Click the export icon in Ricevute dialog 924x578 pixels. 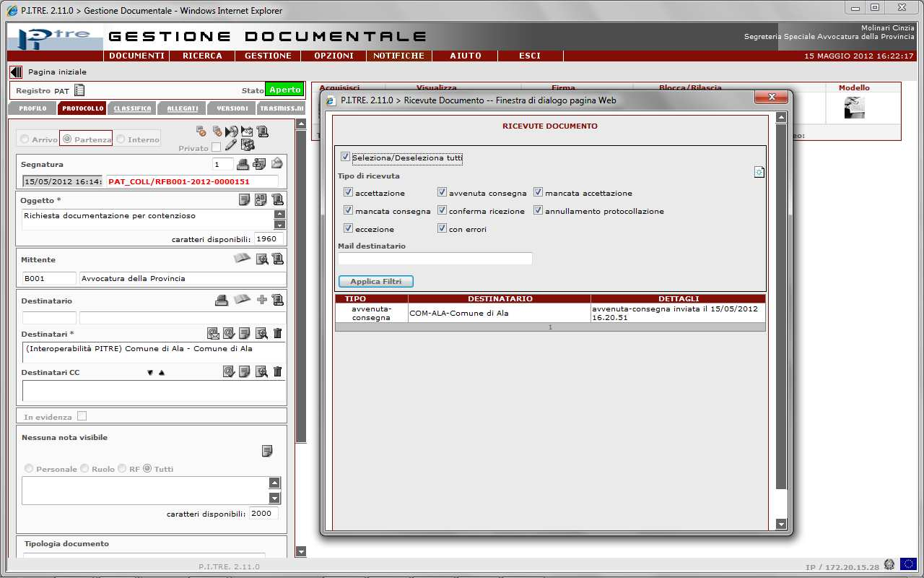759,171
